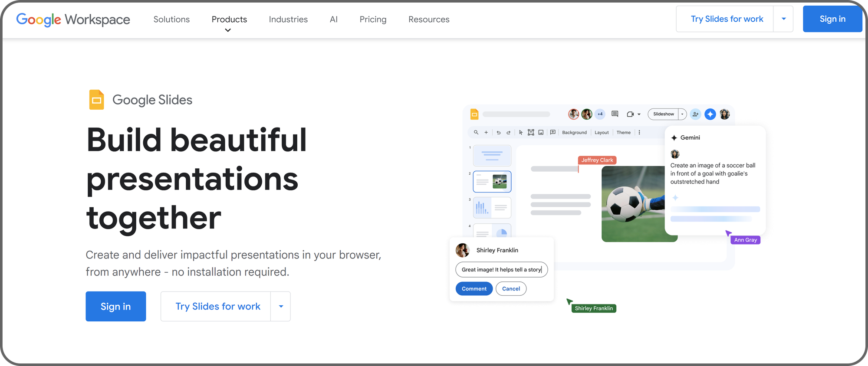868x366 pixels.
Task: Click the Google Slides yellow logo icon
Action: [x=96, y=100]
